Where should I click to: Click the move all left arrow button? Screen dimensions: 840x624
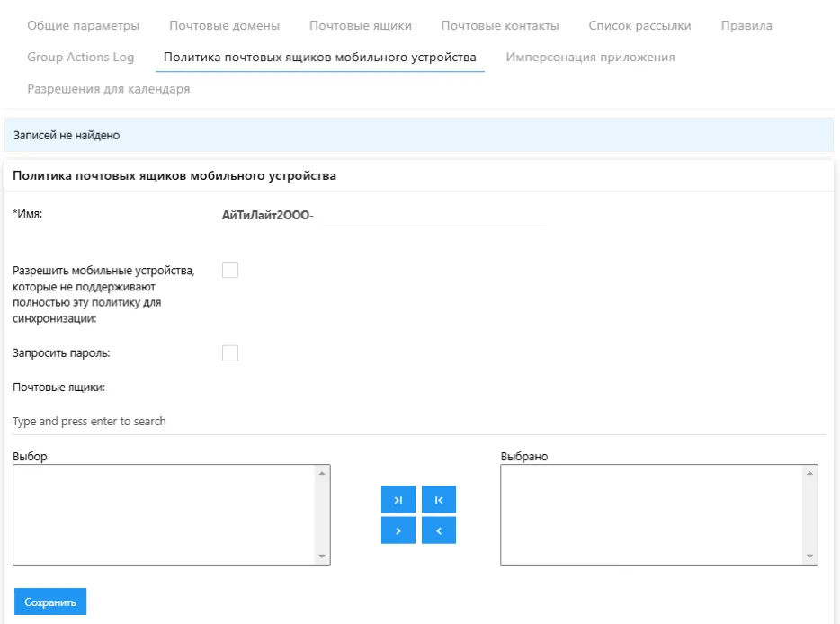click(x=439, y=500)
